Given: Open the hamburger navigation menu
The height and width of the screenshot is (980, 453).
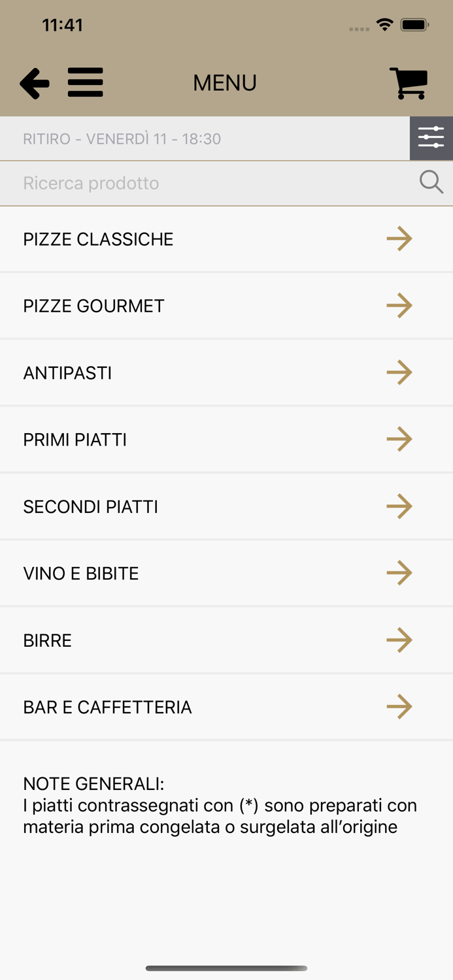Looking at the screenshot, I should coord(85,82).
